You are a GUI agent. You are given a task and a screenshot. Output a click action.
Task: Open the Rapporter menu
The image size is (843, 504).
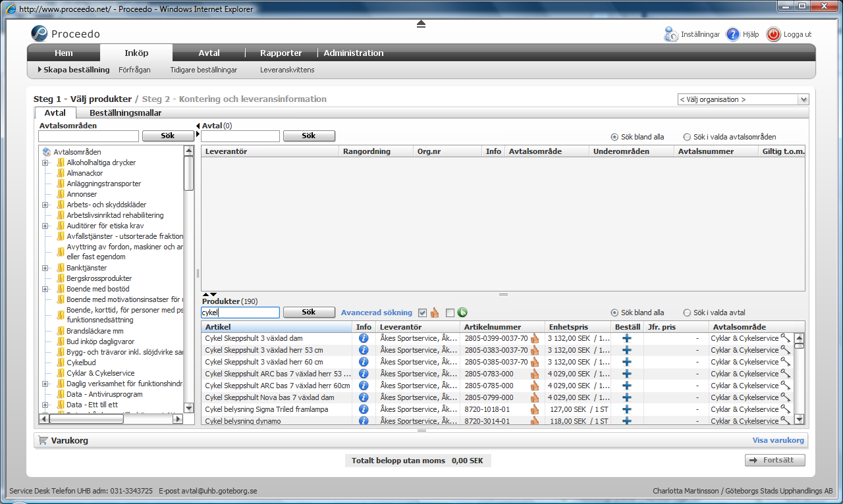pyautogui.click(x=281, y=53)
